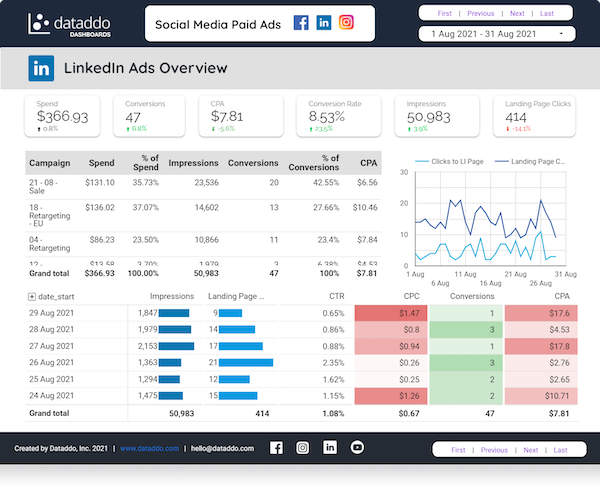Expand the date_start dimension plus box
600x496 pixels.
(x=32, y=297)
